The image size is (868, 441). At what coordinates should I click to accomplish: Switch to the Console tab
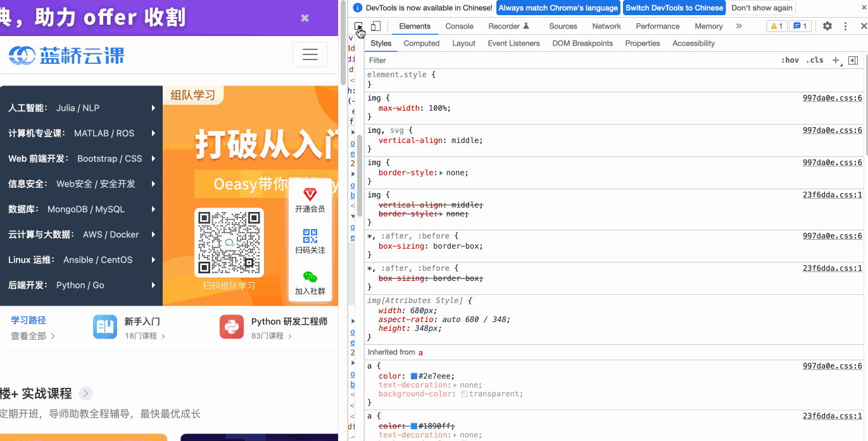pyautogui.click(x=460, y=26)
